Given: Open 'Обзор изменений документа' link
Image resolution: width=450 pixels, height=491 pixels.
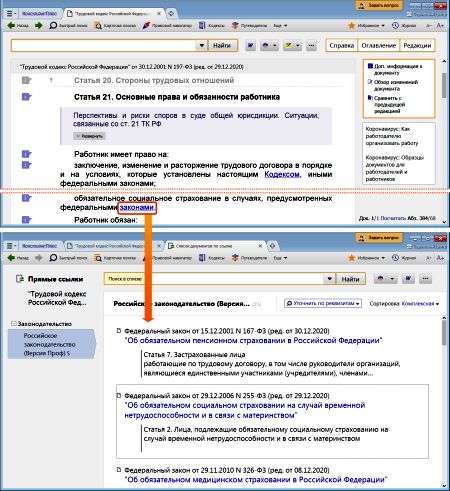Looking at the screenshot, I should pos(392,85).
